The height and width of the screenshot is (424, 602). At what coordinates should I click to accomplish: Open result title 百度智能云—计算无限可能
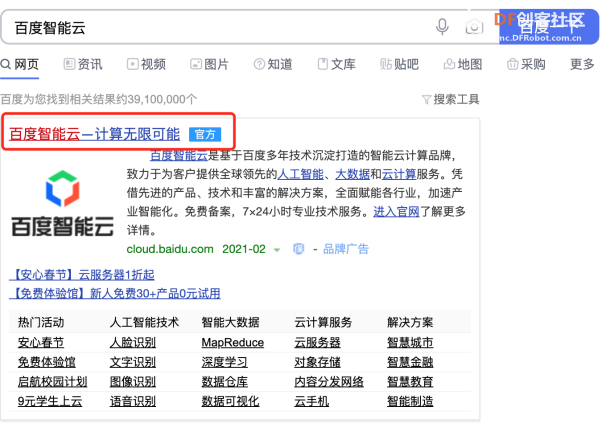point(94,134)
